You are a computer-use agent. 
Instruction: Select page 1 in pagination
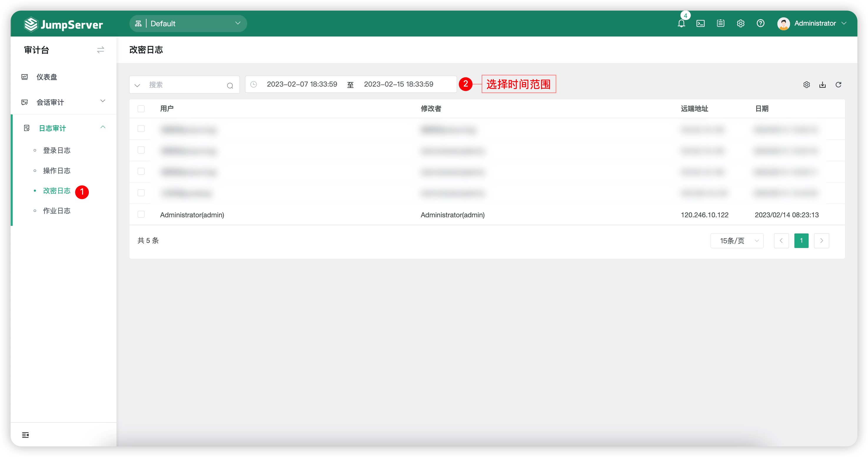click(x=801, y=241)
